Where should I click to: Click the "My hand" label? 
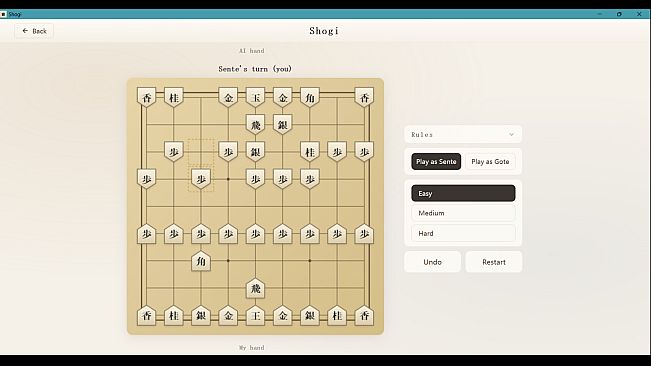click(x=252, y=348)
